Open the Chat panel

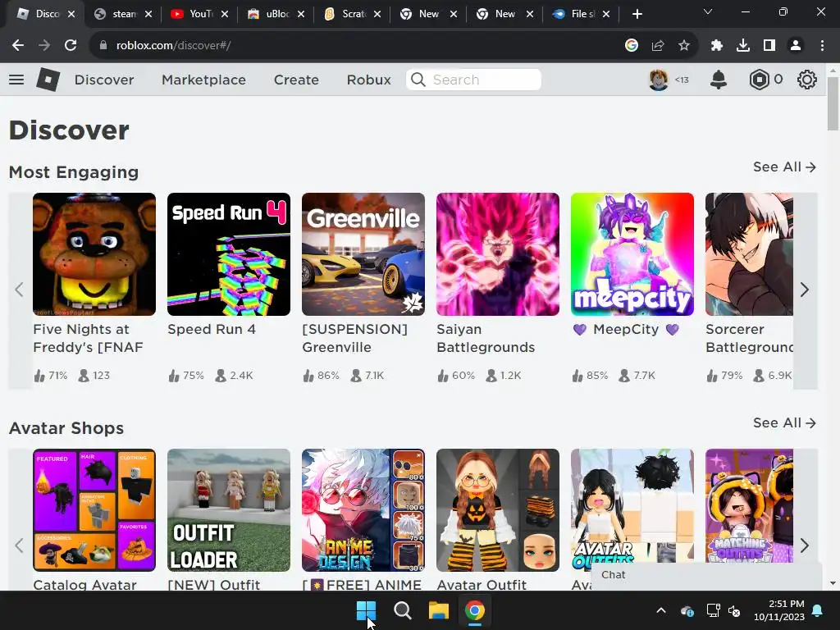(706, 575)
